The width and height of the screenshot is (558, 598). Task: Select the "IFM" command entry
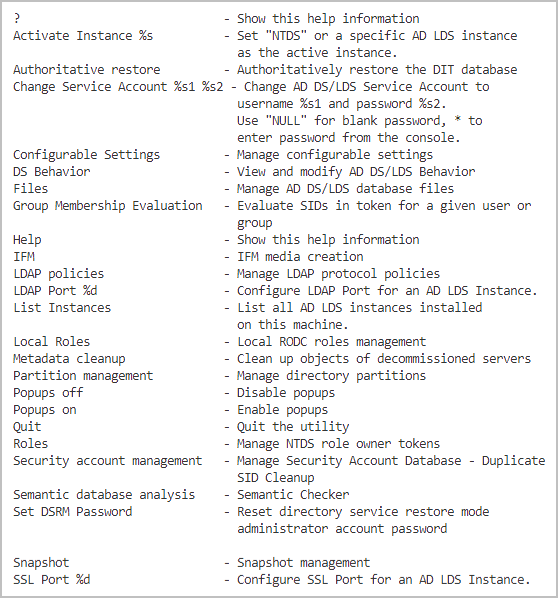click(x=24, y=257)
